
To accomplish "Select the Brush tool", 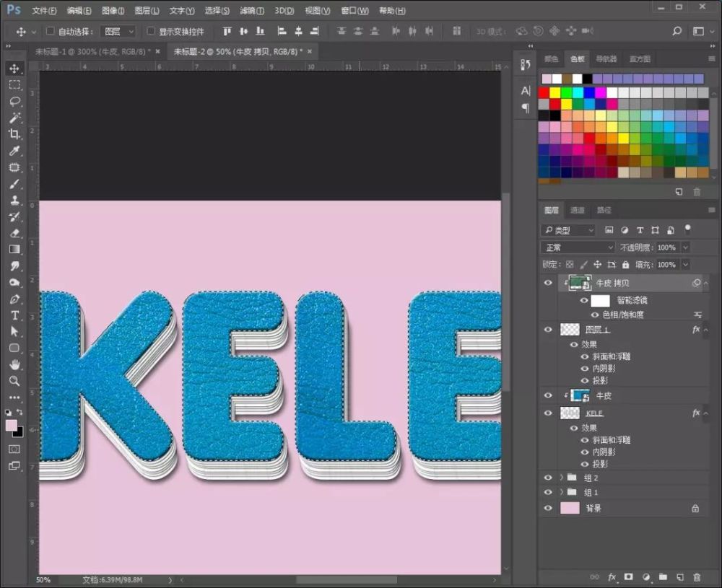I will (x=14, y=184).
